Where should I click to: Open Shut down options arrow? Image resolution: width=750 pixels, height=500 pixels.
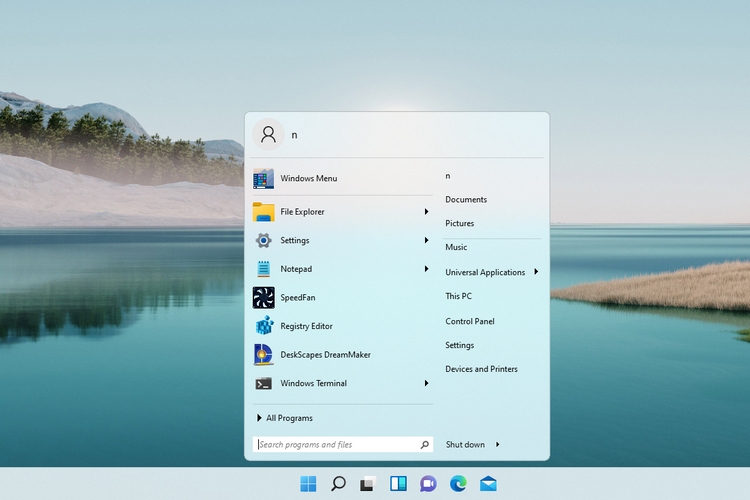497,444
